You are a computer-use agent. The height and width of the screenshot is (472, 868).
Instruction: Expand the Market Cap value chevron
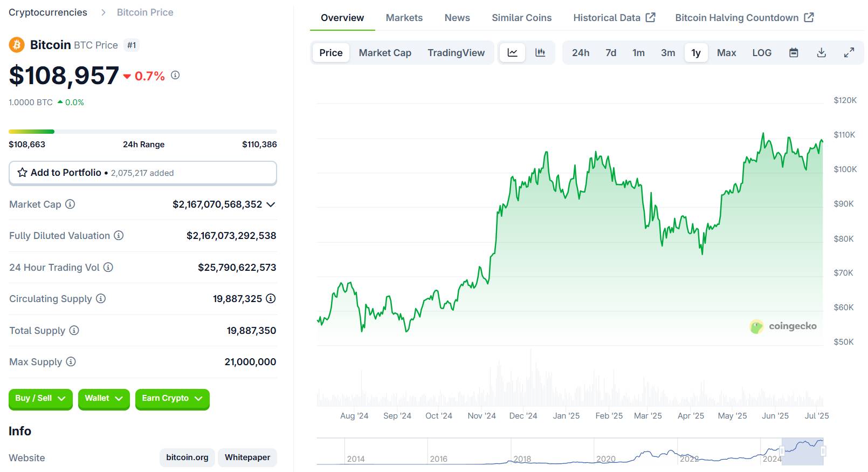tap(271, 204)
